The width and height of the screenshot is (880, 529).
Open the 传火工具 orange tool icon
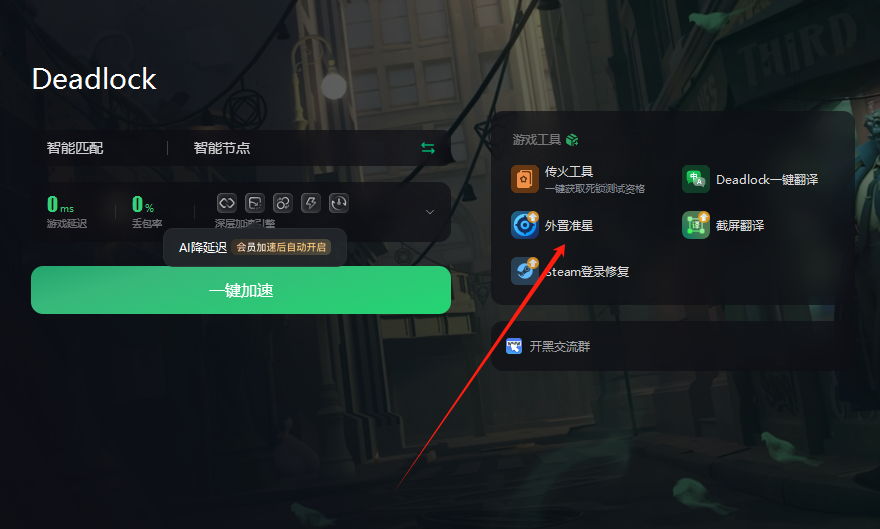point(525,179)
